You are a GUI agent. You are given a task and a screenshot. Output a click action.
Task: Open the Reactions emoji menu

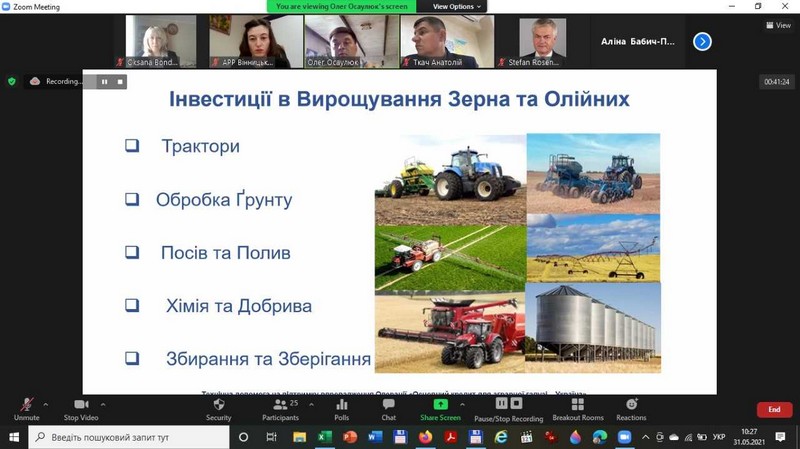click(631, 409)
